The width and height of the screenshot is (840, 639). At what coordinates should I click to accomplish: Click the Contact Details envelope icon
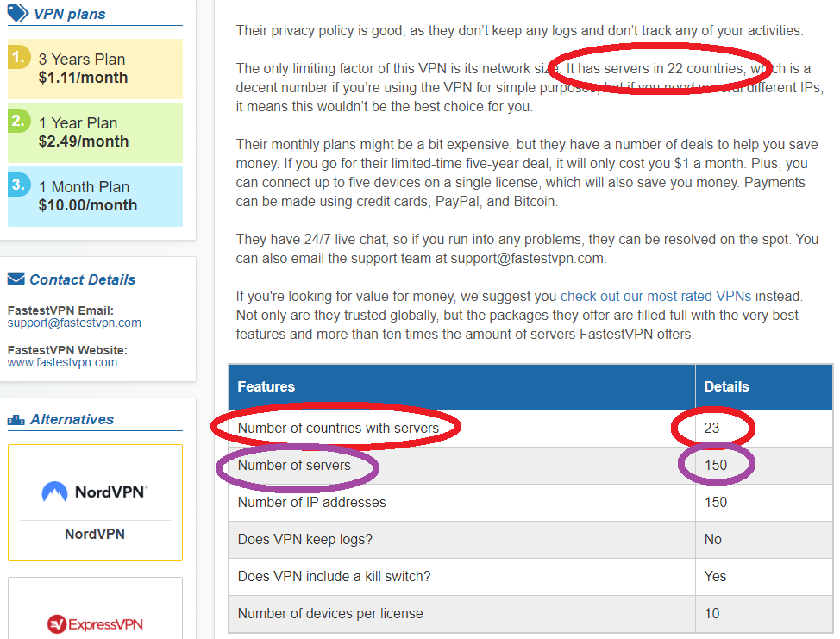pyautogui.click(x=16, y=279)
